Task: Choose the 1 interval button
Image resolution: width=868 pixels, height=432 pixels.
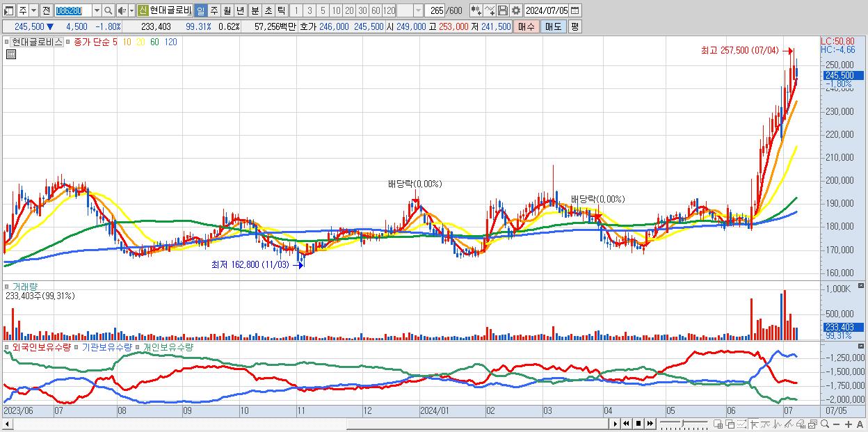Action: click(x=296, y=10)
